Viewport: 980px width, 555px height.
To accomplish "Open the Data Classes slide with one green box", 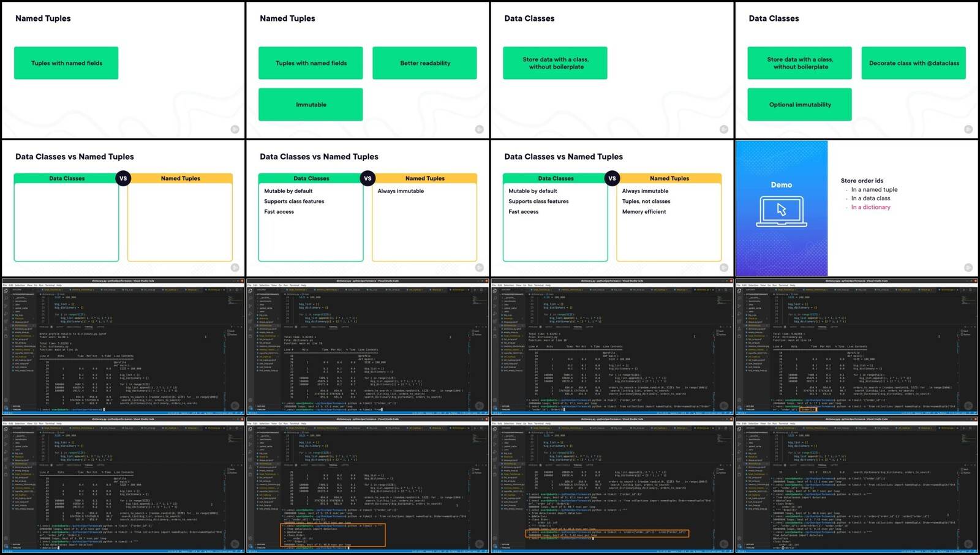I will (x=612, y=69).
